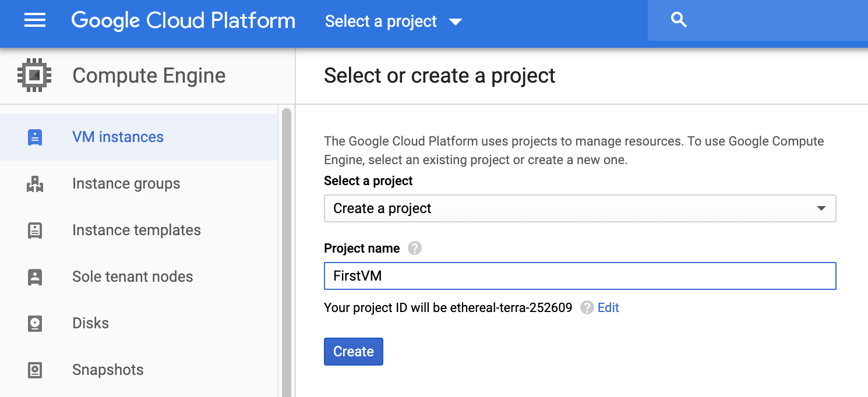Click into the Project name text field

click(580, 276)
